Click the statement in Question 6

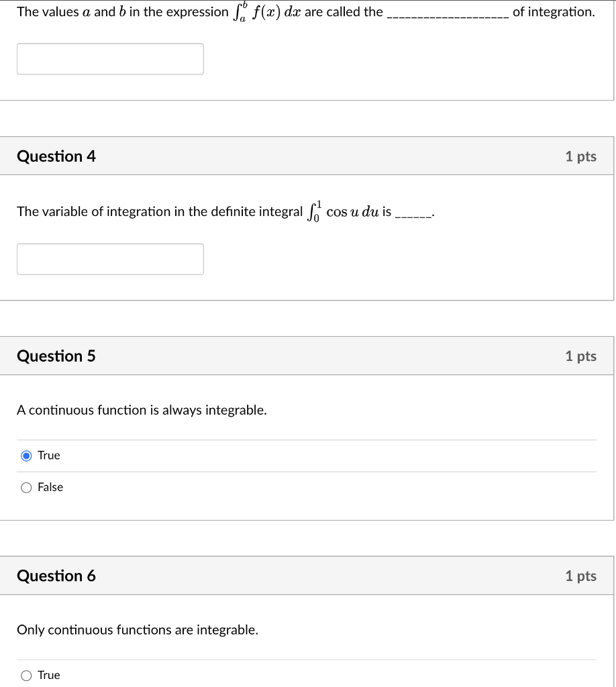coord(138,630)
